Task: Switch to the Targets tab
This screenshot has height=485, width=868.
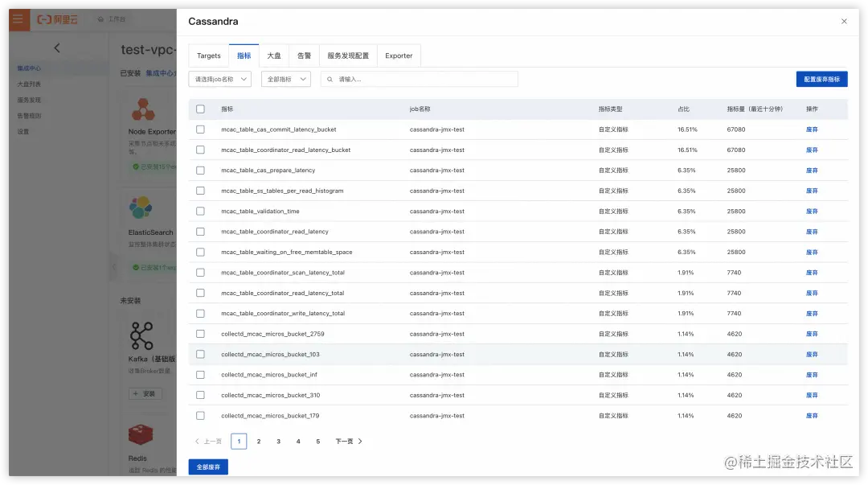Action: click(x=209, y=55)
